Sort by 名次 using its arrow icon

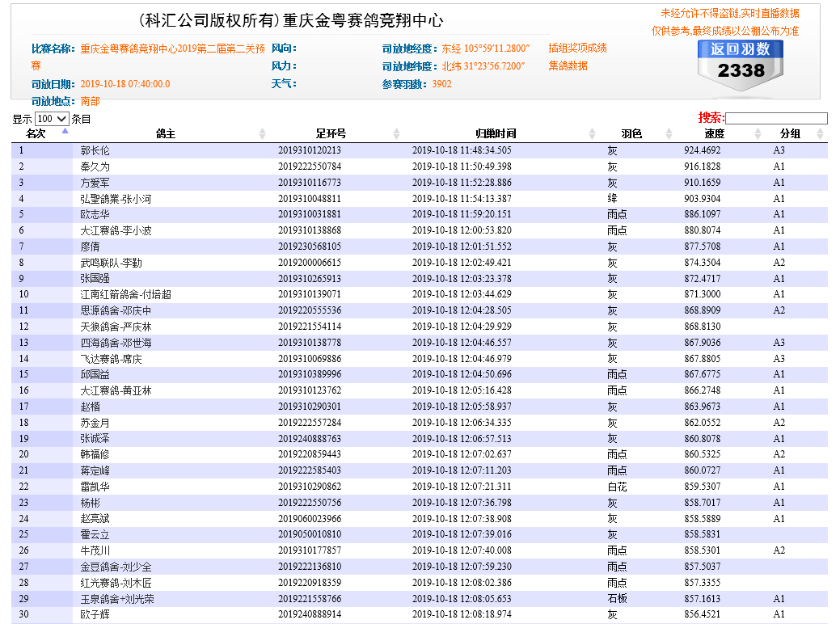pyautogui.click(x=65, y=131)
